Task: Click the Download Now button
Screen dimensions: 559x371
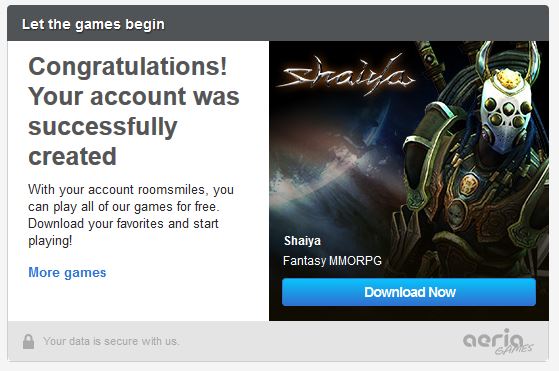Action: [409, 292]
